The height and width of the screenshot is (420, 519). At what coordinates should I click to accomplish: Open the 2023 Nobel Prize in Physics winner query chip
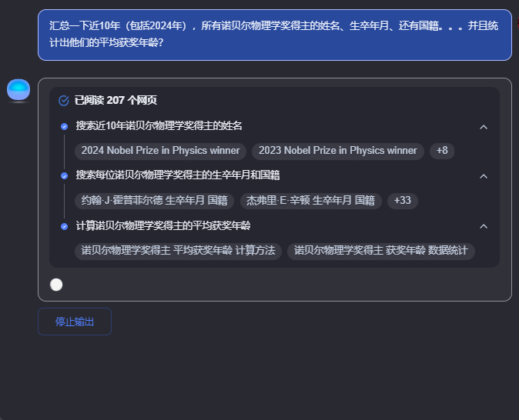338,151
